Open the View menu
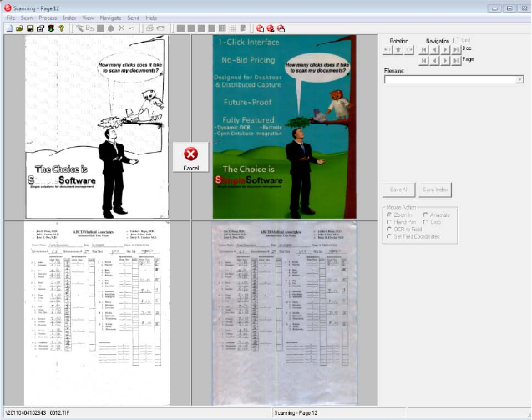This screenshot has height=420, width=532. coord(88,18)
